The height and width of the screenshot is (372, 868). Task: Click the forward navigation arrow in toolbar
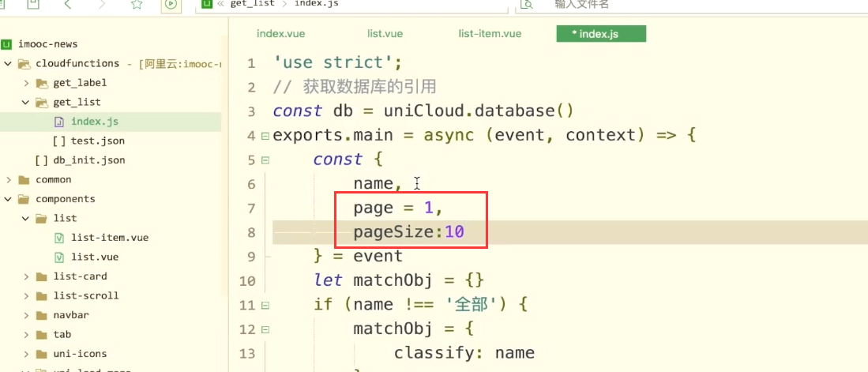[101, 5]
